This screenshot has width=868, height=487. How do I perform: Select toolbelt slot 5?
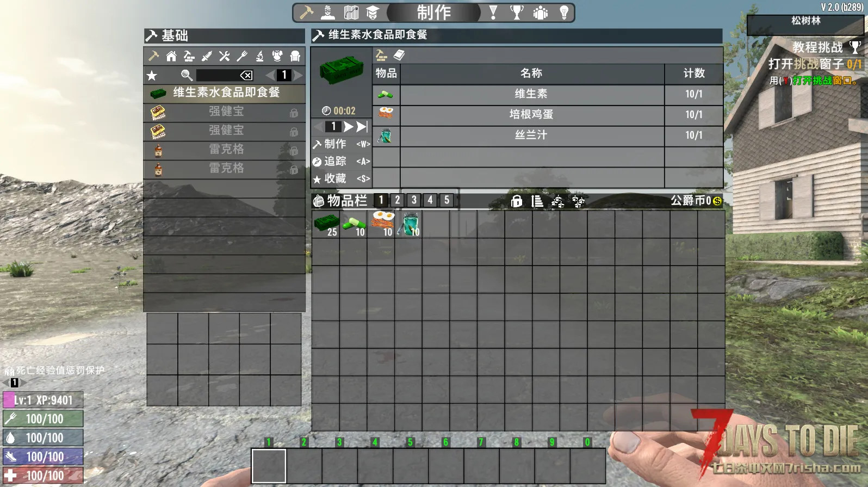[x=411, y=466]
